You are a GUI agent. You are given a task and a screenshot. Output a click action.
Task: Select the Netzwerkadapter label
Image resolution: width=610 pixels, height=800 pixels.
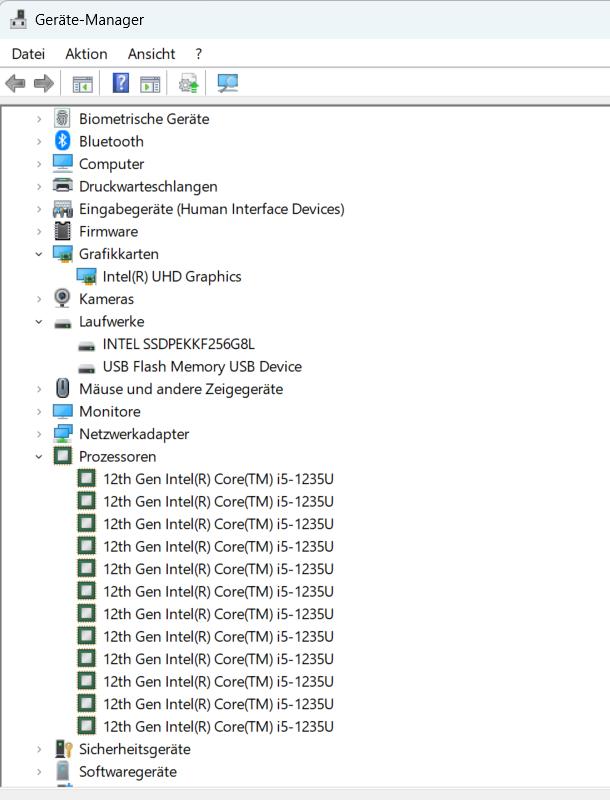pyautogui.click(x=134, y=434)
